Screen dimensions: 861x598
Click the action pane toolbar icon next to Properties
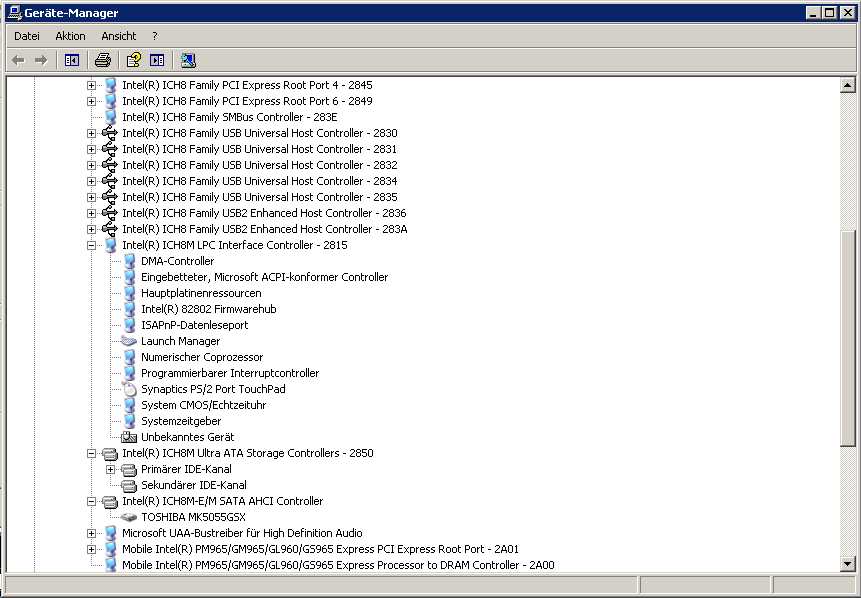tap(157, 60)
